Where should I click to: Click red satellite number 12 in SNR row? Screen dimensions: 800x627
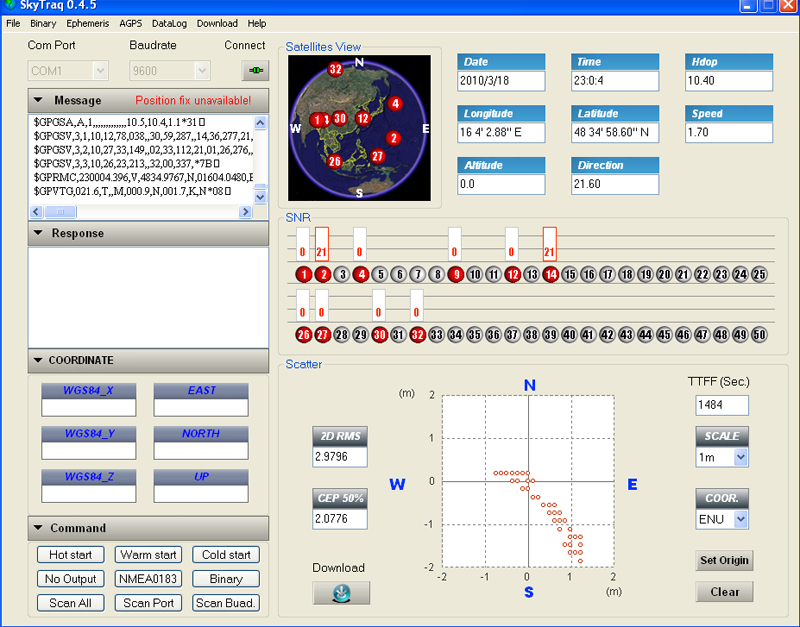tap(512, 274)
